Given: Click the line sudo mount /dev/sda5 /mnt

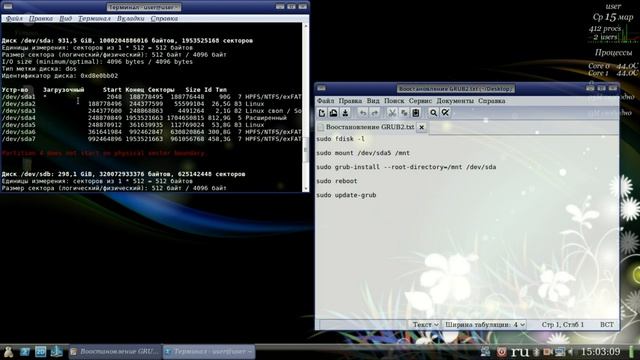Looking at the screenshot, I should [x=363, y=153].
